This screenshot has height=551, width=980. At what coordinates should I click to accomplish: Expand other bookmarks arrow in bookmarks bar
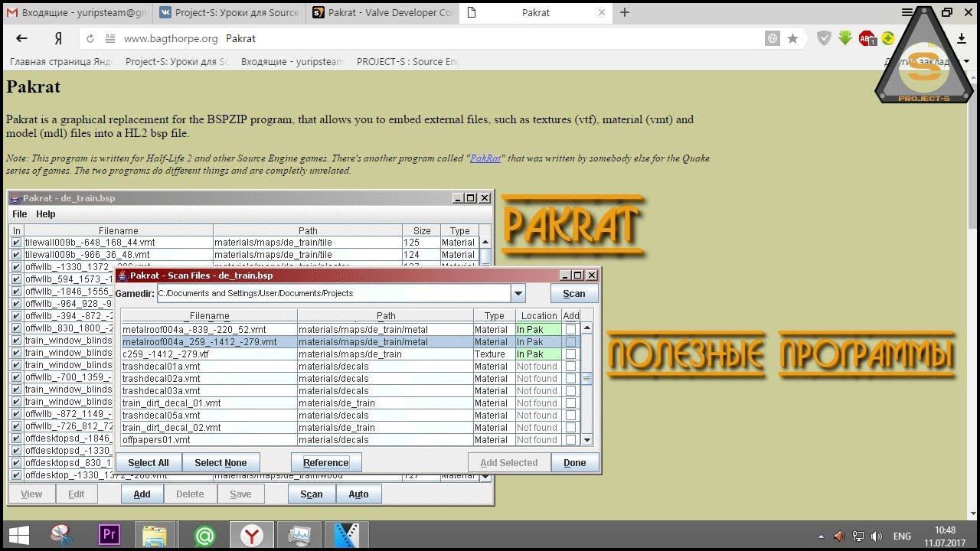pos(966,62)
